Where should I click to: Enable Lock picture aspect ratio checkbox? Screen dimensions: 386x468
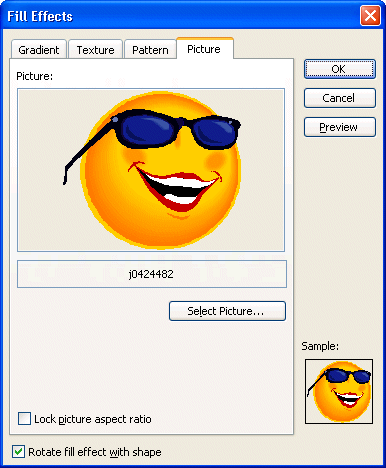coord(24,419)
